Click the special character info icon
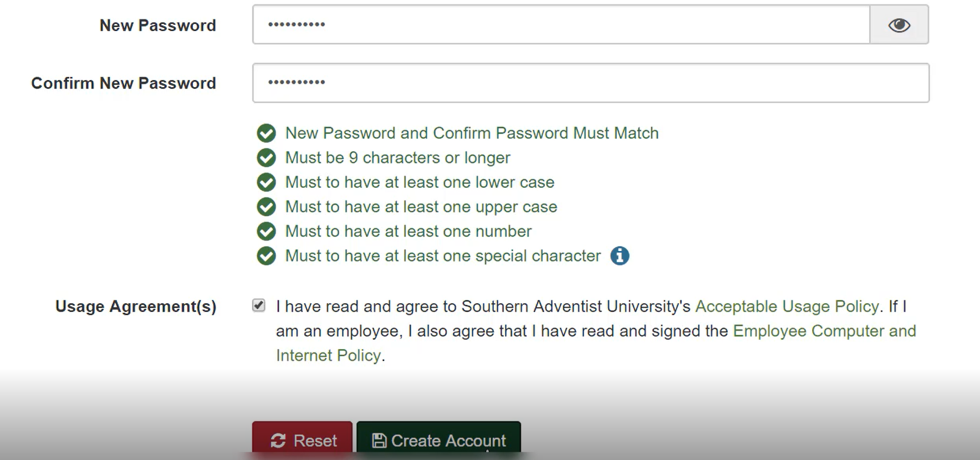This screenshot has width=980, height=460. [620, 256]
